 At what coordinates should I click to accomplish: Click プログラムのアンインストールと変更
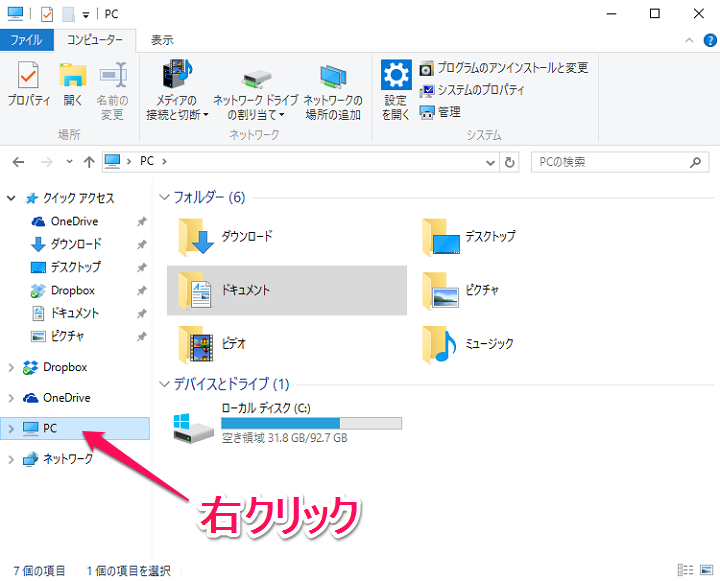click(x=504, y=68)
